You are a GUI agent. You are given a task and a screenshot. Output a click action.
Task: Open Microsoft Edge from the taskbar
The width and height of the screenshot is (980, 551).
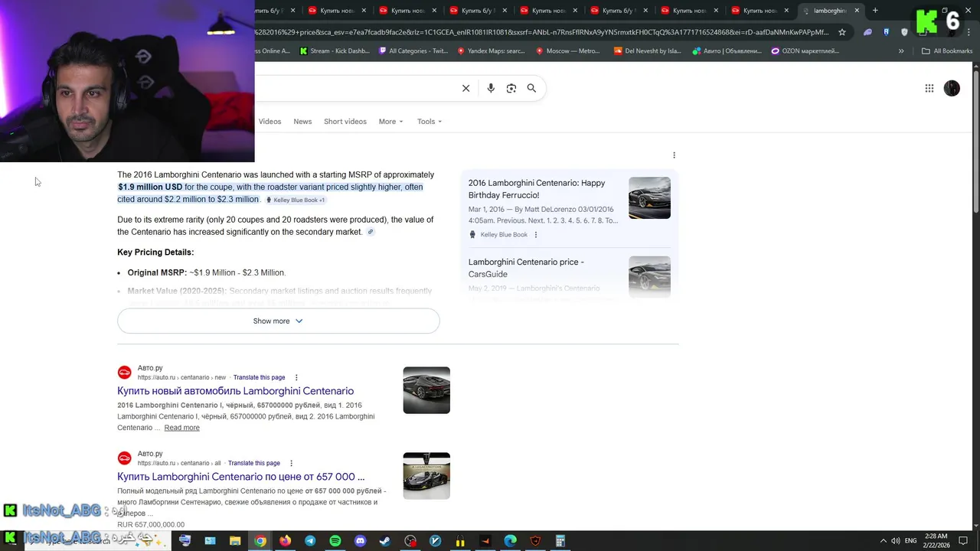pos(510,541)
